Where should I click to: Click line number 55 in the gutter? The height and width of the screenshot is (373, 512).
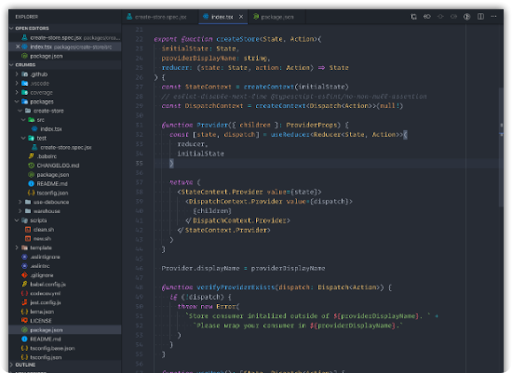point(139,163)
